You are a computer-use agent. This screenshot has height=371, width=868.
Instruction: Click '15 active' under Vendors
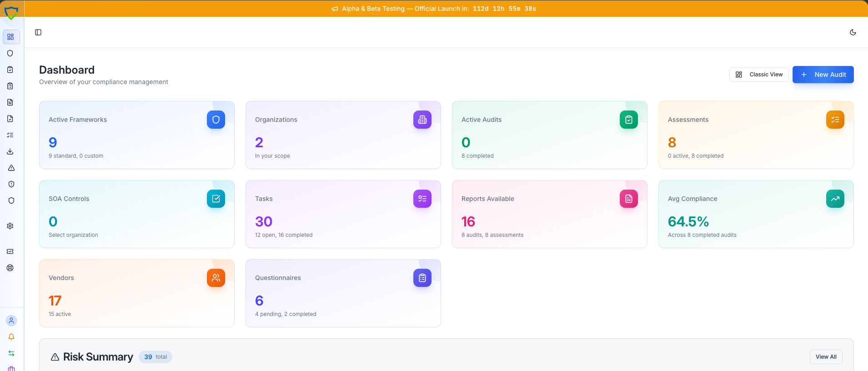click(60, 314)
